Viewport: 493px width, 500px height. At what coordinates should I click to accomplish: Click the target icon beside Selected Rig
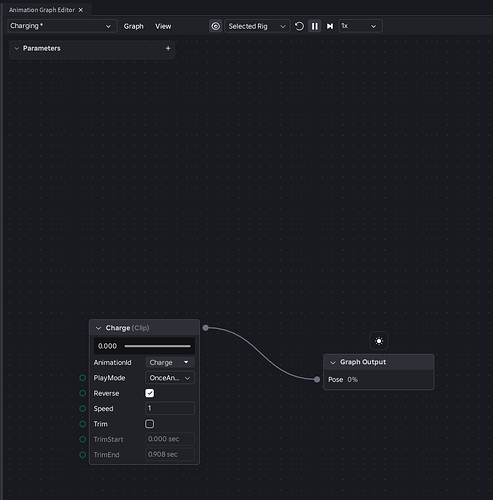tap(216, 26)
